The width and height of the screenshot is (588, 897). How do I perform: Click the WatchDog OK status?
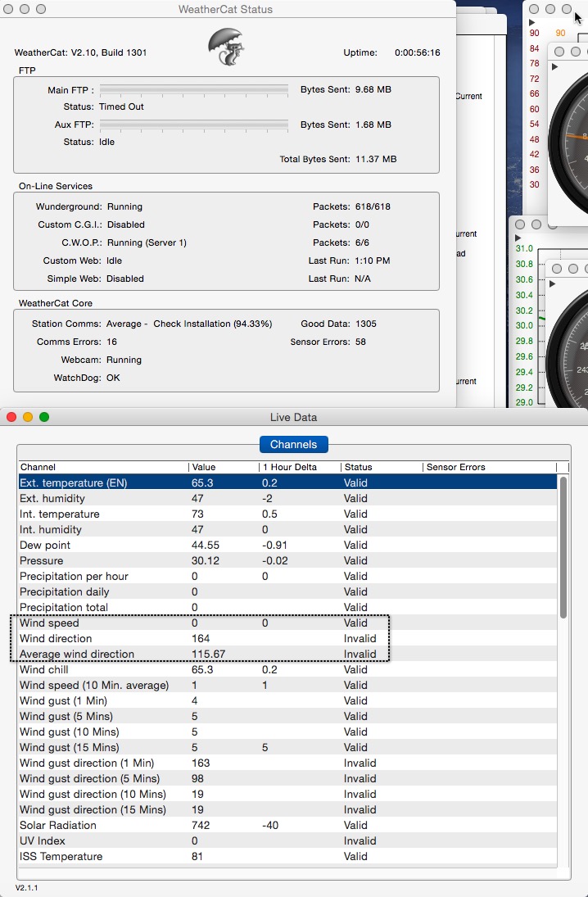click(113, 378)
